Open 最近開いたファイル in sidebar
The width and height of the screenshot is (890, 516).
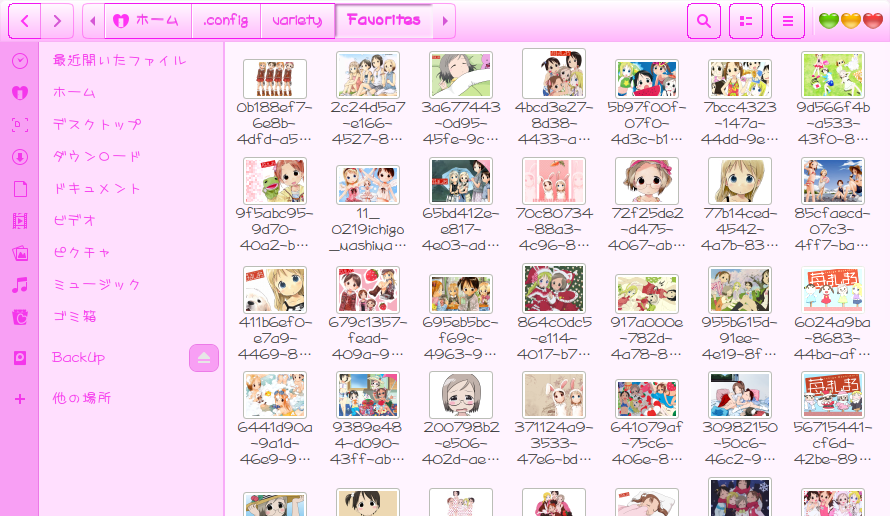click(120, 61)
